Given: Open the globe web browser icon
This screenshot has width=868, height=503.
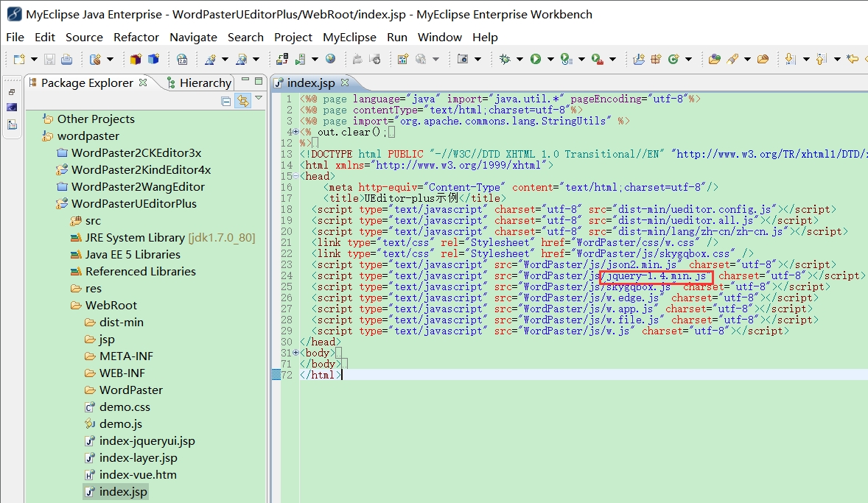Looking at the screenshot, I should pos(331,59).
